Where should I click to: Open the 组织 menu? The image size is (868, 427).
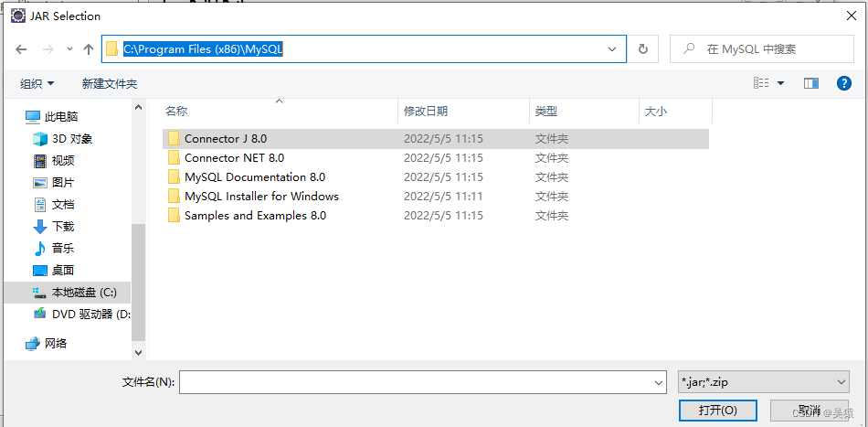[37, 83]
